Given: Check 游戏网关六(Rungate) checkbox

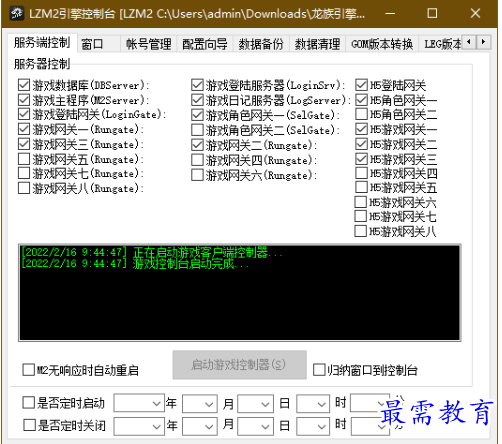Looking at the screenshot, I should click(x=197, y=175).
